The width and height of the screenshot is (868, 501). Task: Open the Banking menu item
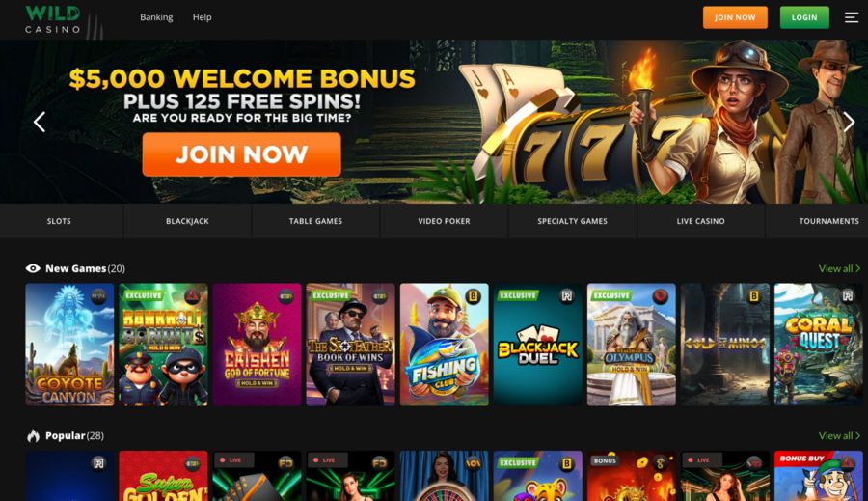pos(156,17)
